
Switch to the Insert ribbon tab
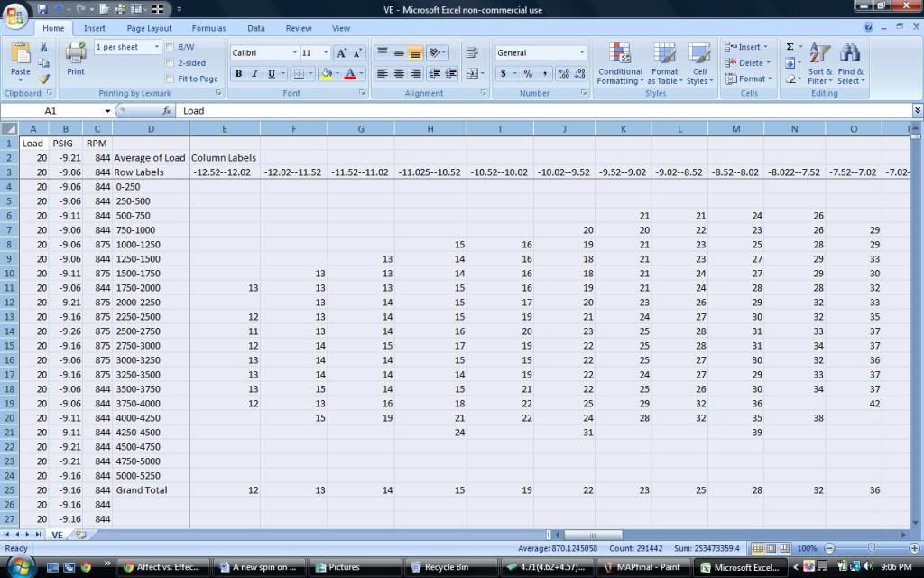94,28
